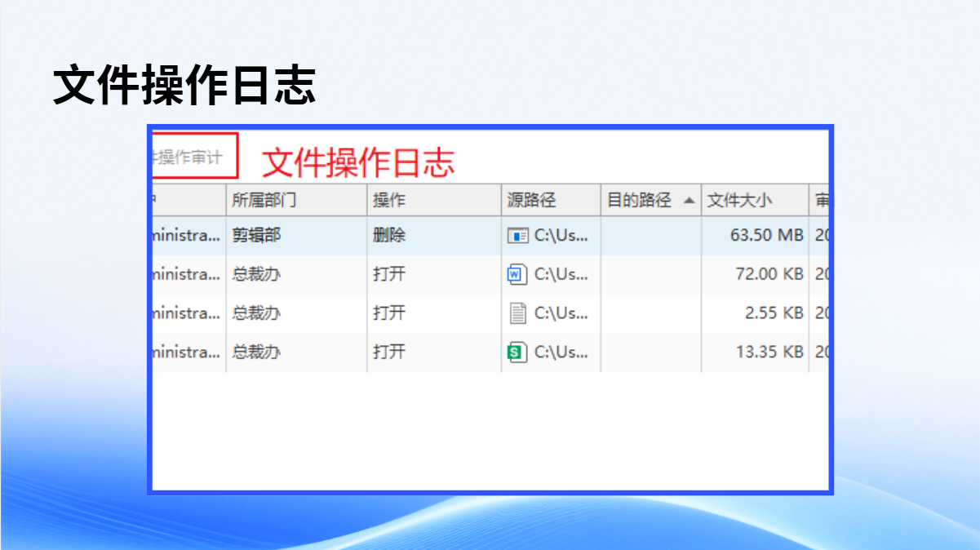Click the video file icon in the 删除 row
Viewport: 980px width, 550px height.
click(x=517, y=236)
